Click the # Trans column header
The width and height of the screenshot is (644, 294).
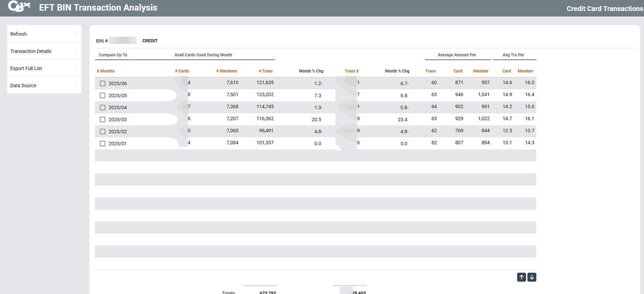[266, 71]
